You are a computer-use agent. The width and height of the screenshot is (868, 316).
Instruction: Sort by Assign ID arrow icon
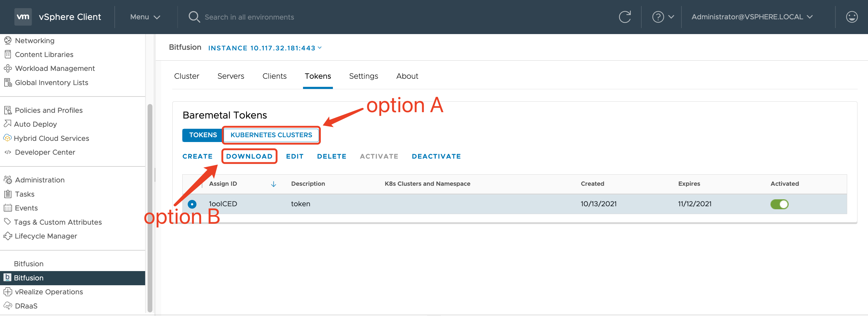(x=273, y=184)
